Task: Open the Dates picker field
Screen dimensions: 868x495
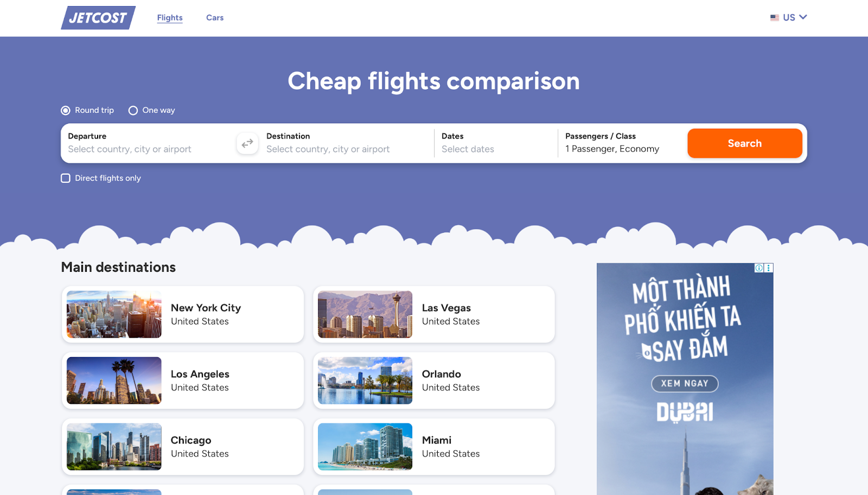Action: 495,143
